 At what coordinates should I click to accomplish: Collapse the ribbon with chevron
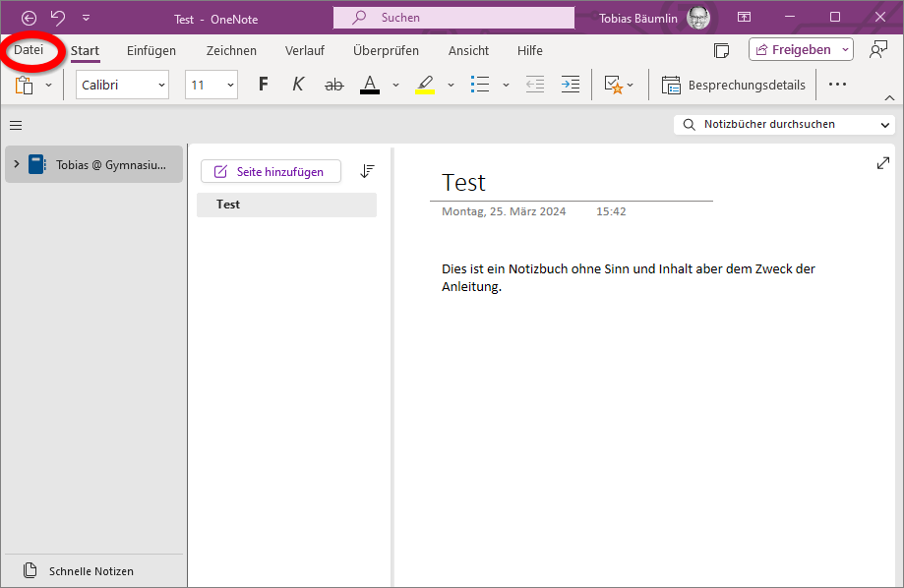889,98
